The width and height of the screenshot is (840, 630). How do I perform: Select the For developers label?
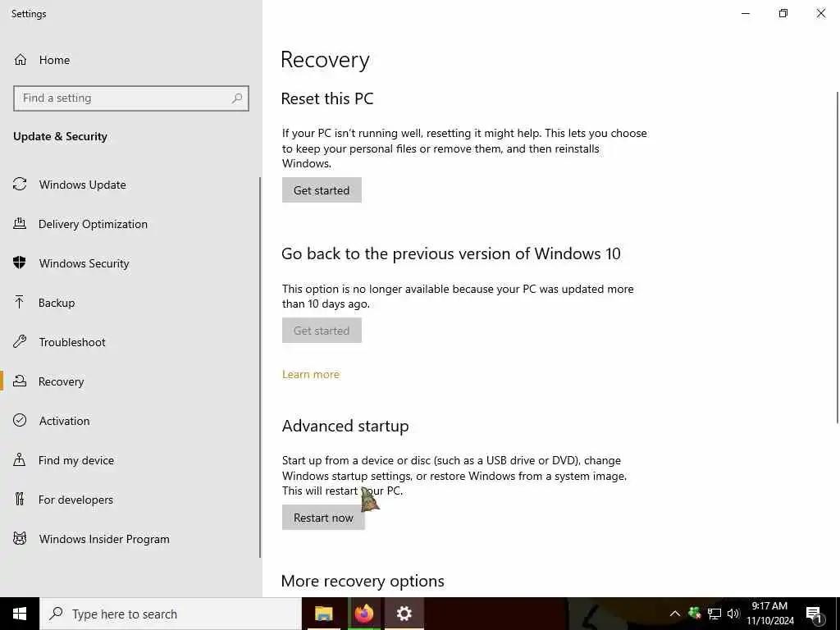75,500
